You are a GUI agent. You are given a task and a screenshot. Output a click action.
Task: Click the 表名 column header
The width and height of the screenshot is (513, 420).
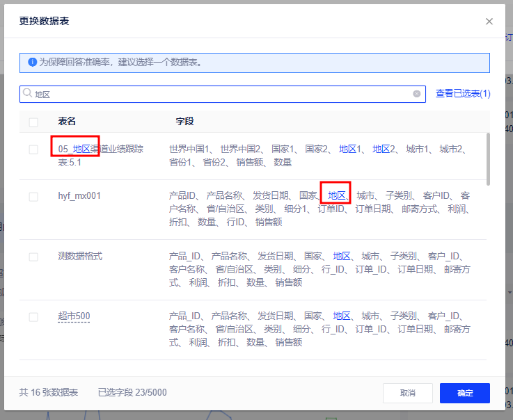click(x=67, y=122)
